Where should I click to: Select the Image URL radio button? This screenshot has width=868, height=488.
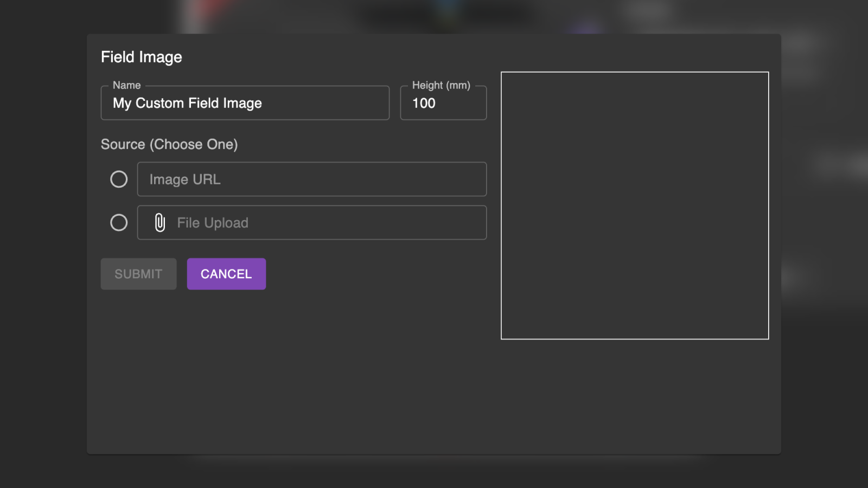pyautogui.click(x=119, y=179)
